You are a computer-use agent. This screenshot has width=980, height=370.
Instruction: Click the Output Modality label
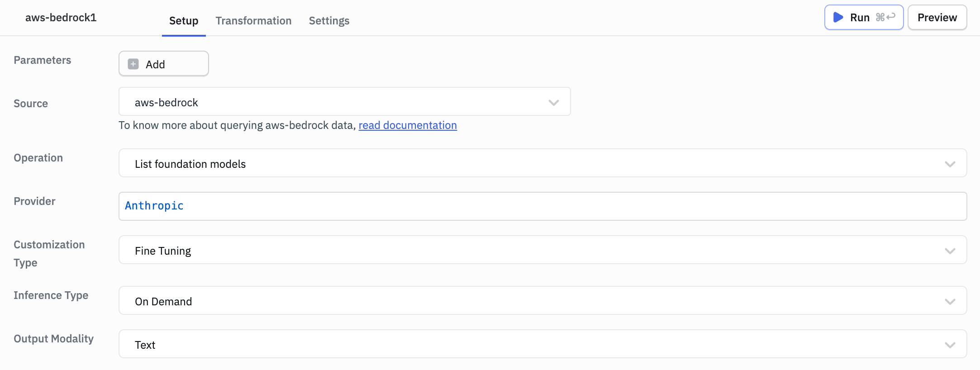tap(54, 339)
